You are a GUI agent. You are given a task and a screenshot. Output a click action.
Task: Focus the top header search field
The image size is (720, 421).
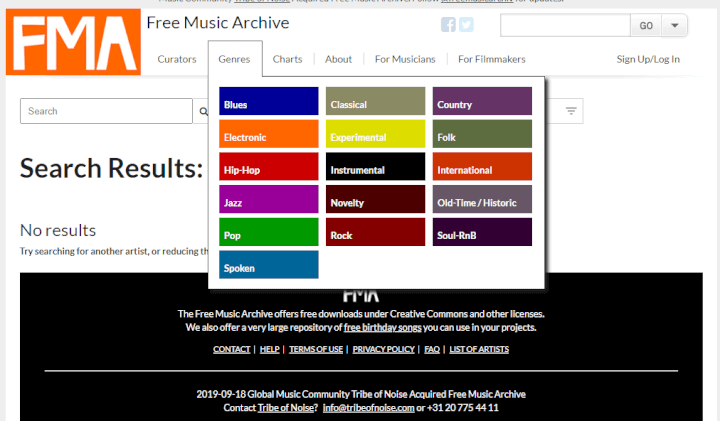[565, 25]
